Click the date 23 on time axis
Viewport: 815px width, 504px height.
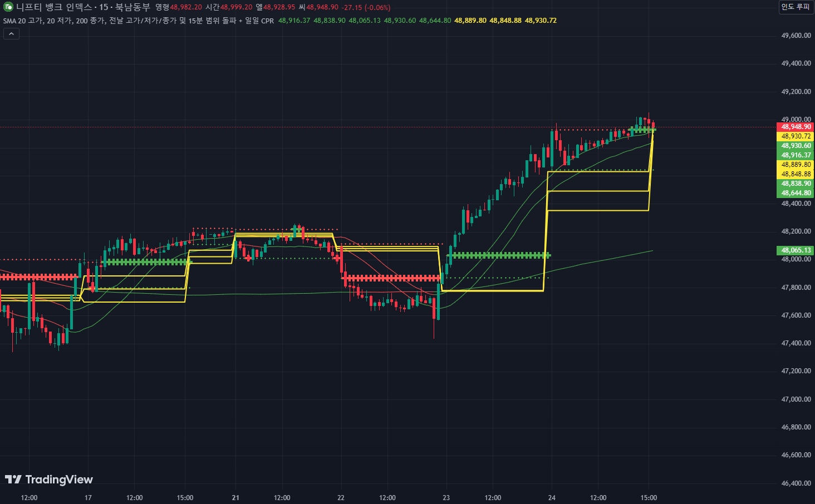pyautogui.click(x=446, y=498)
